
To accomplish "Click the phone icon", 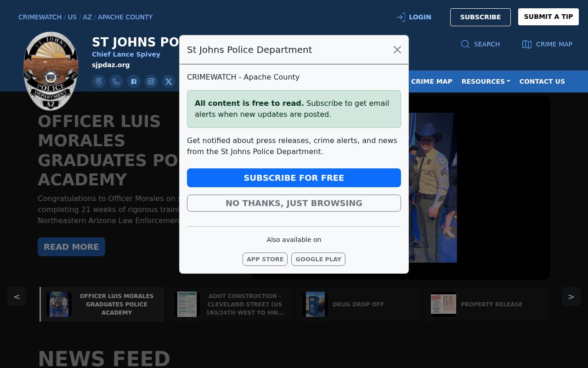I will pyautogui.click(x=116, y=81).
